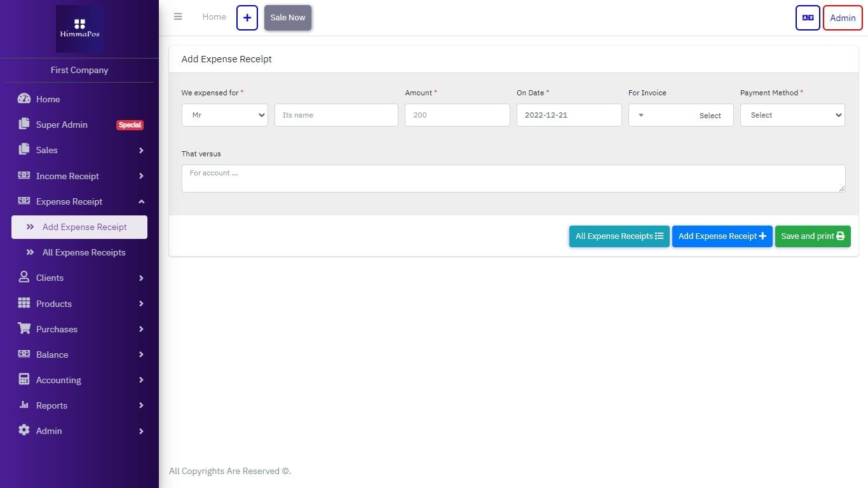The width and height of the screenshot is (868, 488).
Task: Expand the Clients submenu chevron
Action: pos(141,278)
